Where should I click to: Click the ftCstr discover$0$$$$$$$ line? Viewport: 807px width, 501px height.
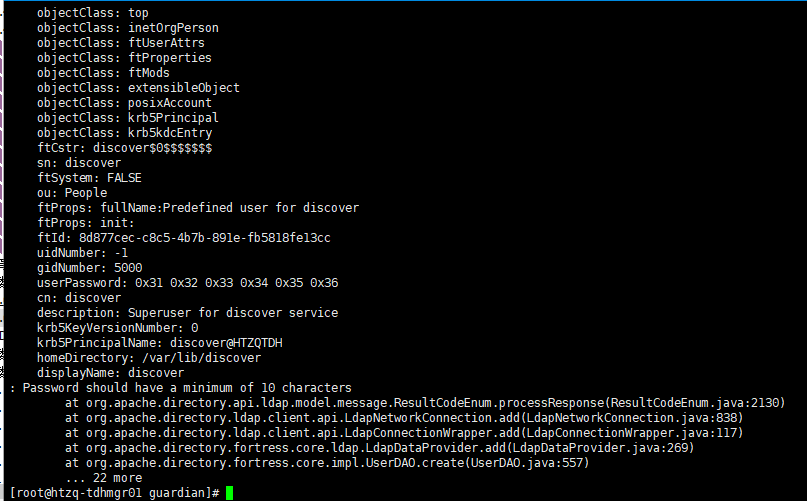[124, 148]
